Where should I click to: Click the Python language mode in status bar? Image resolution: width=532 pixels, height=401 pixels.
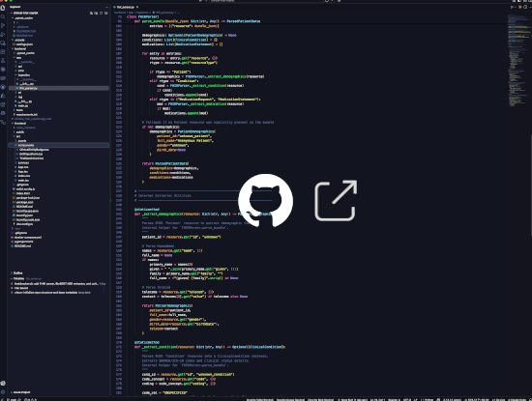click(429, 399)
